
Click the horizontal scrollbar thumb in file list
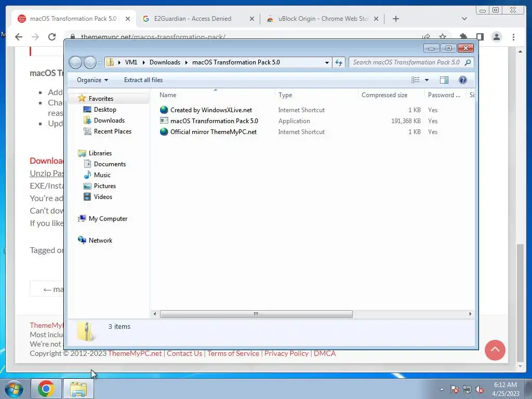pyautogui.click(x=256, y=314)
